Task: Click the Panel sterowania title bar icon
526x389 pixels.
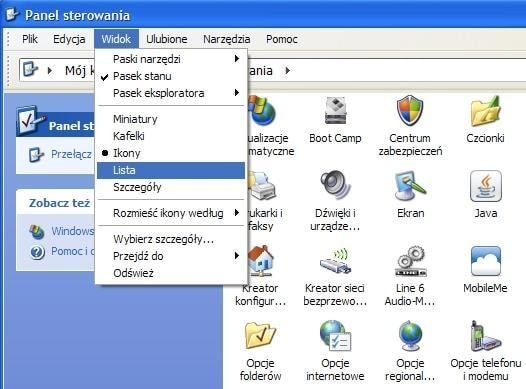Action: (x=12, y=14)
